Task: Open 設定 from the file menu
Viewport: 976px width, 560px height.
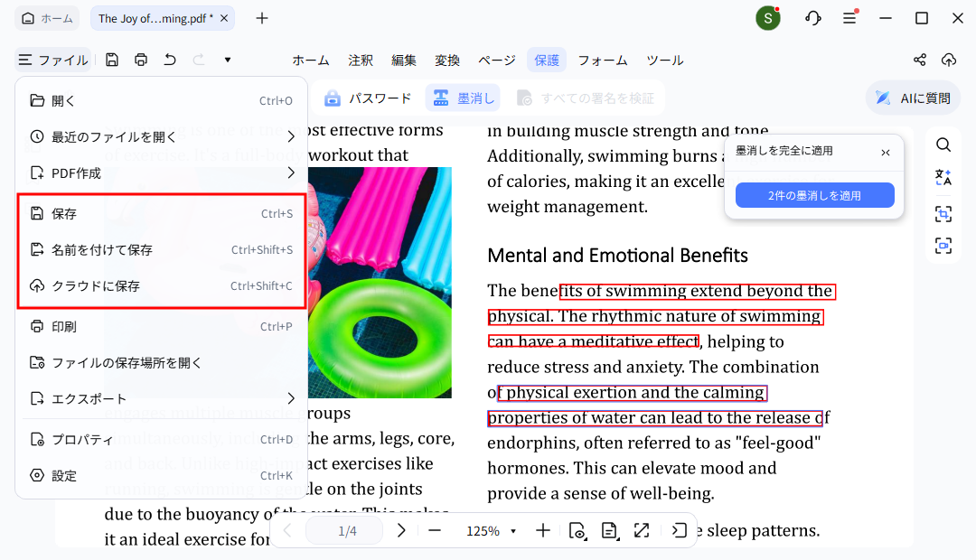Action: pos(161,476)
